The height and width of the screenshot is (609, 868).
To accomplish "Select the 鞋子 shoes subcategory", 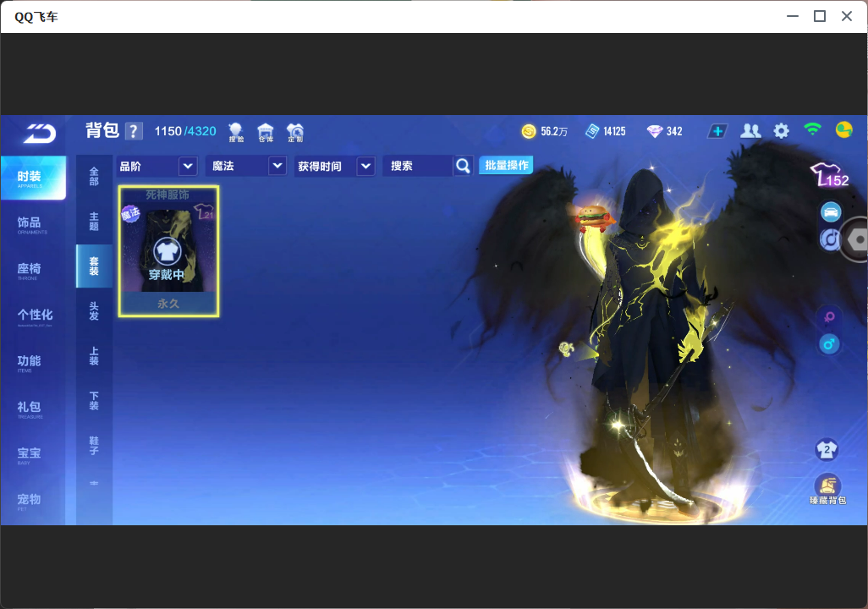I will pos(94,446).
